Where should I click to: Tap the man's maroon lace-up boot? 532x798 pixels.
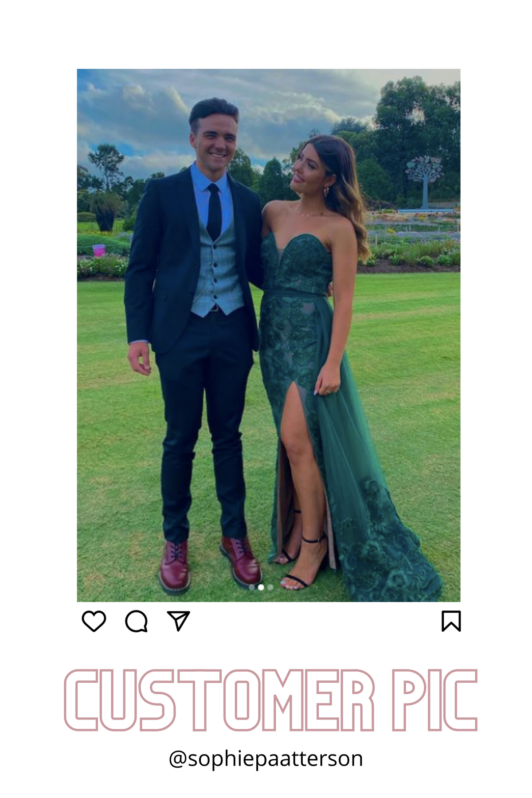coord(174,567)
